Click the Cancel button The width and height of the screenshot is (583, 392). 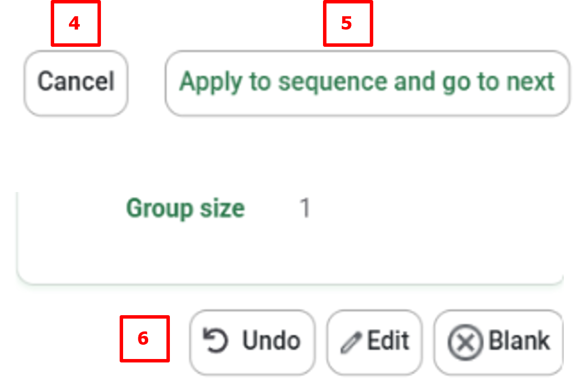[x=76, y=83]
